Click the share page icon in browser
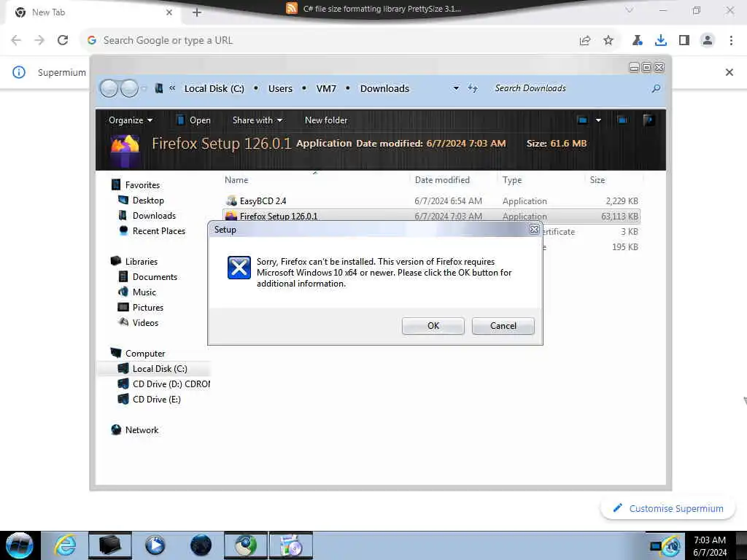The height and width of the screenshot is (560, 747). click(585, 41)
